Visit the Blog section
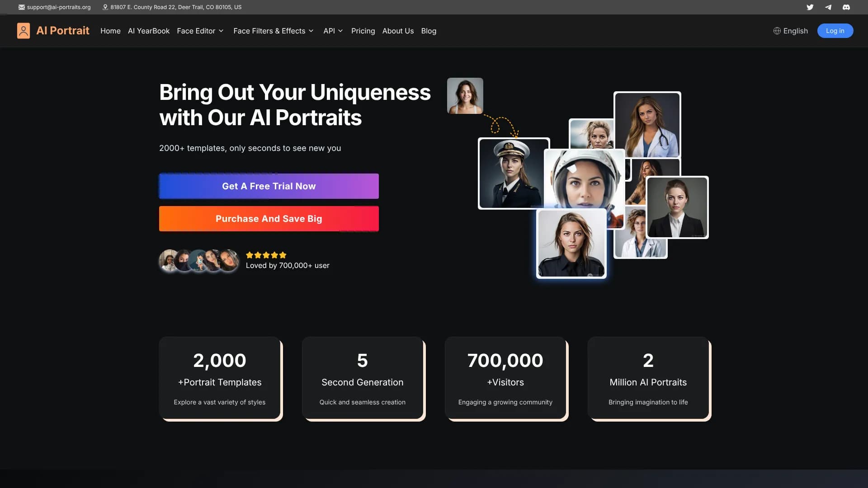This screenshot has height=488, width=868. 429,31
